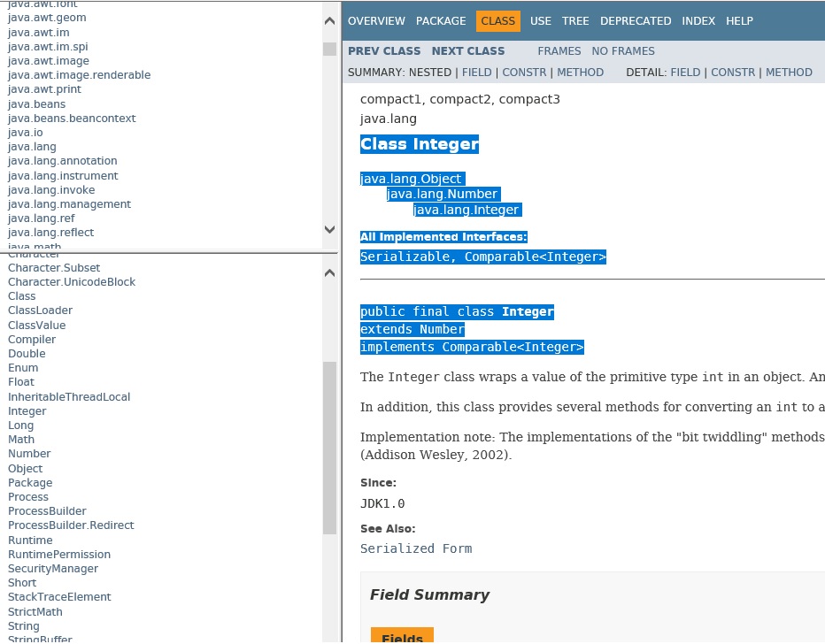Open the DEPRECATED navigation tab

[x=636, y=21]
